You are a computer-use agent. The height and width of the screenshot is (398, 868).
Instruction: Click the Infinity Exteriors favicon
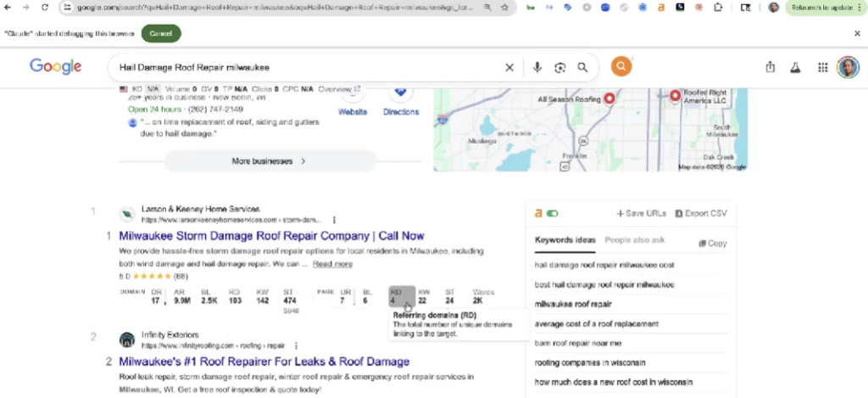pyautogui.click(x=127, y=339)
